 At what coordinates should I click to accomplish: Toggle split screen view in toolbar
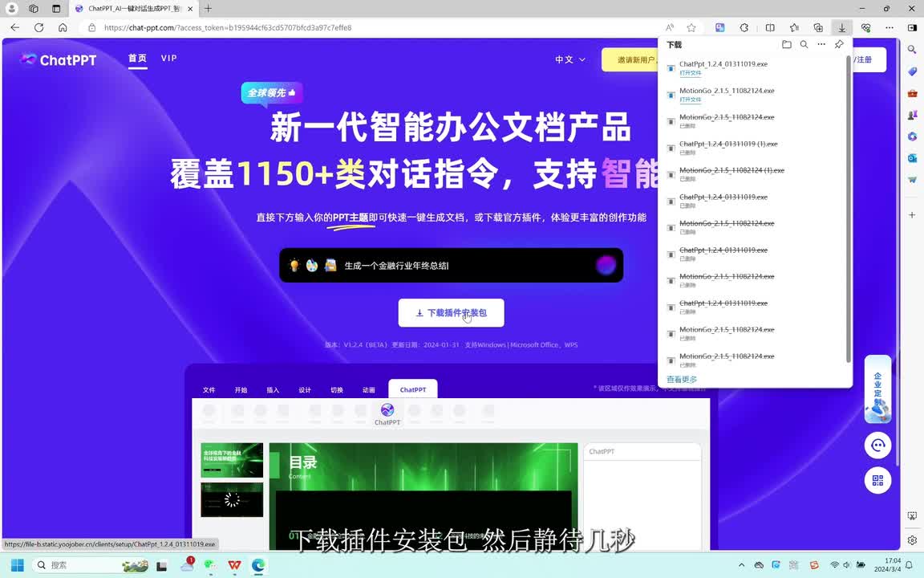click(770, 27)
